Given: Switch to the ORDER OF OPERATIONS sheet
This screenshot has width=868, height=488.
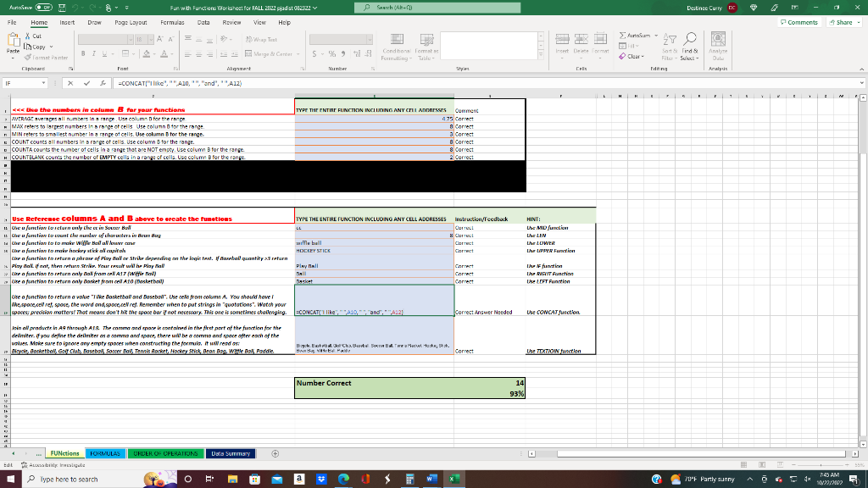Looking at the screenshot, I should (x=165, y=453).
